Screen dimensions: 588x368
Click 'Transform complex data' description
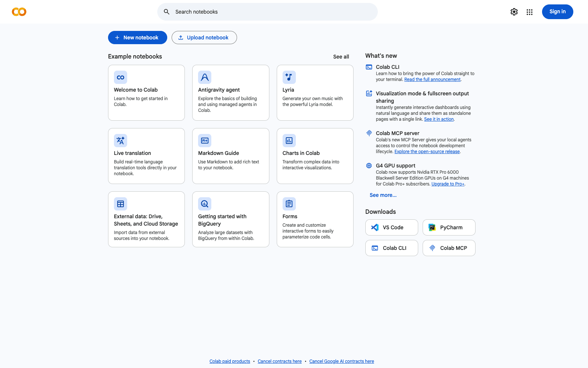[x=311, y=165]
